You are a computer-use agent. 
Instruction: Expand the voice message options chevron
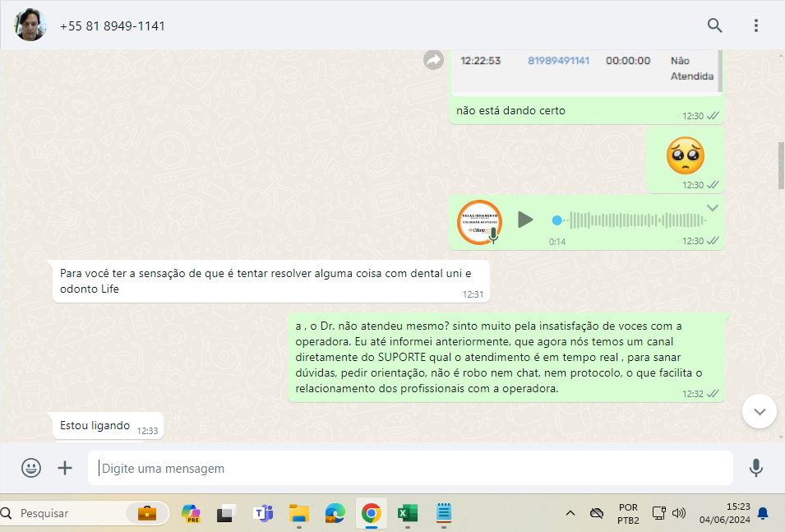tap(713, 207)
